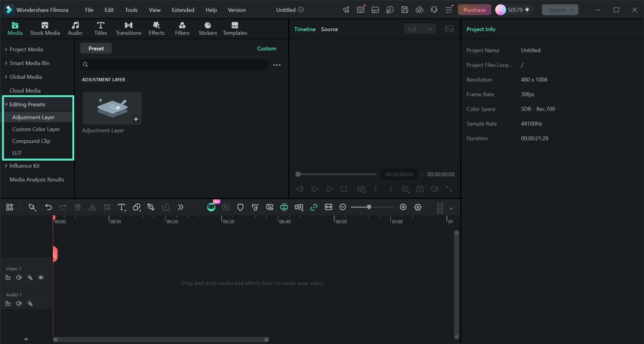Click the preview playback progress slider
The height and width of the screenshot is (344, 644).
tap(336, 174)
